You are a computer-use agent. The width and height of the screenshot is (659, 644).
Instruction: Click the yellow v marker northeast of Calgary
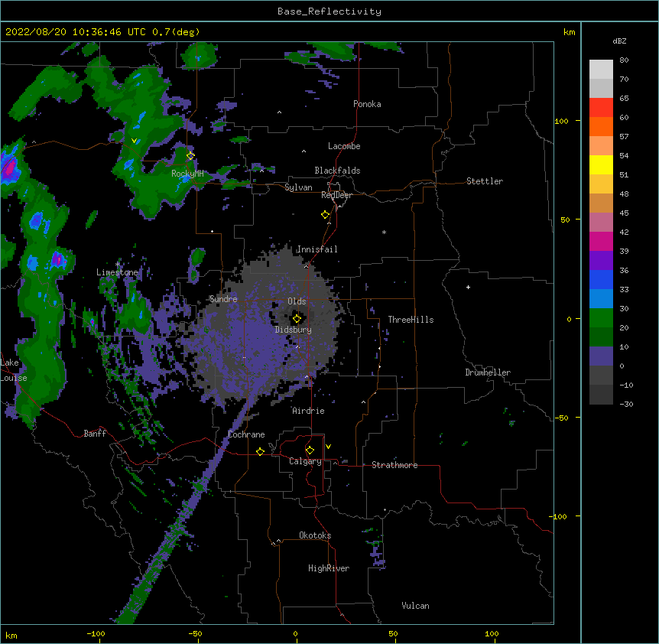coord(328,447)
